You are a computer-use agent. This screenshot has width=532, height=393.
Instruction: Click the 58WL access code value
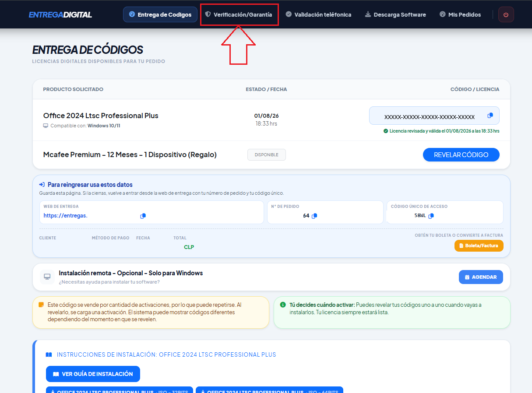point(419,216)
